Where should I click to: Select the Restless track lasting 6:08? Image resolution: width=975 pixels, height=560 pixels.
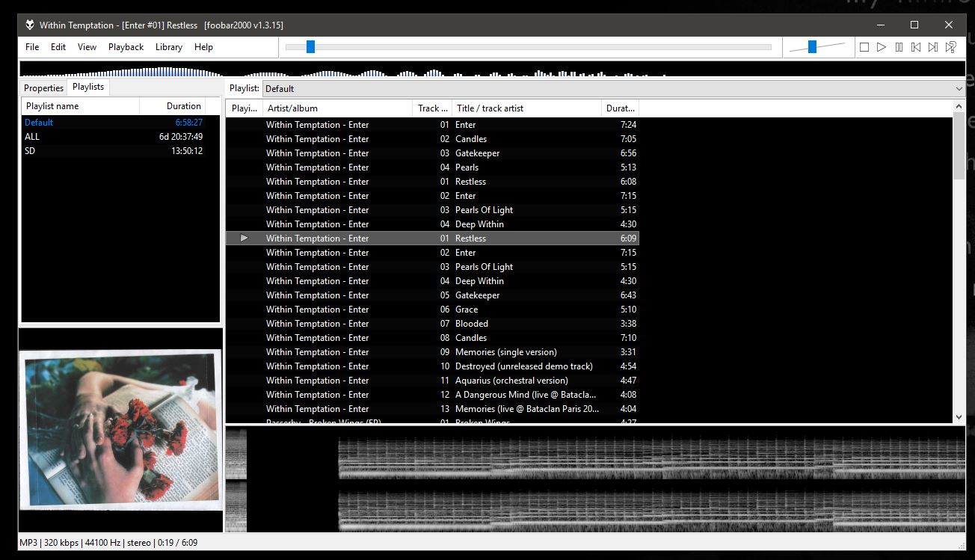tap(432, 182)
